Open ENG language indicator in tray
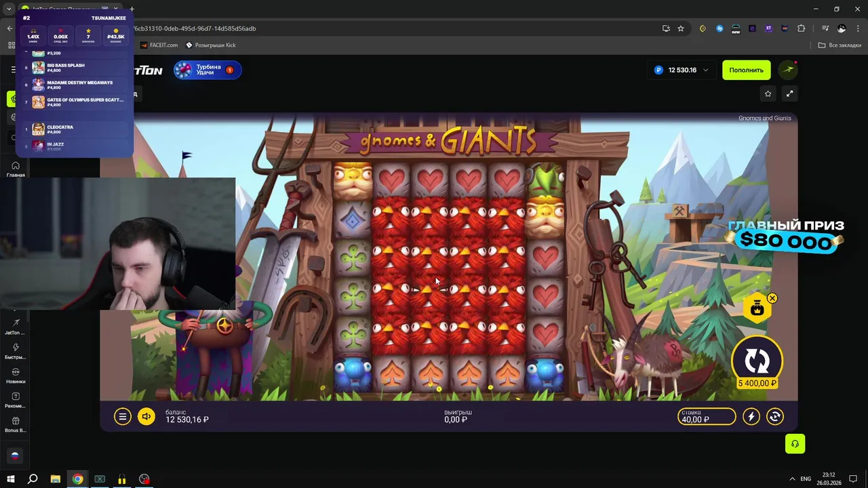The width and height of the screenshot is (868, 488). (x=806, y=479)
